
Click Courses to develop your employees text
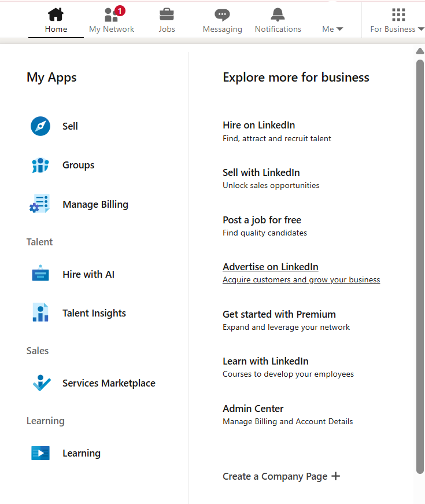[x=288, y=374]
